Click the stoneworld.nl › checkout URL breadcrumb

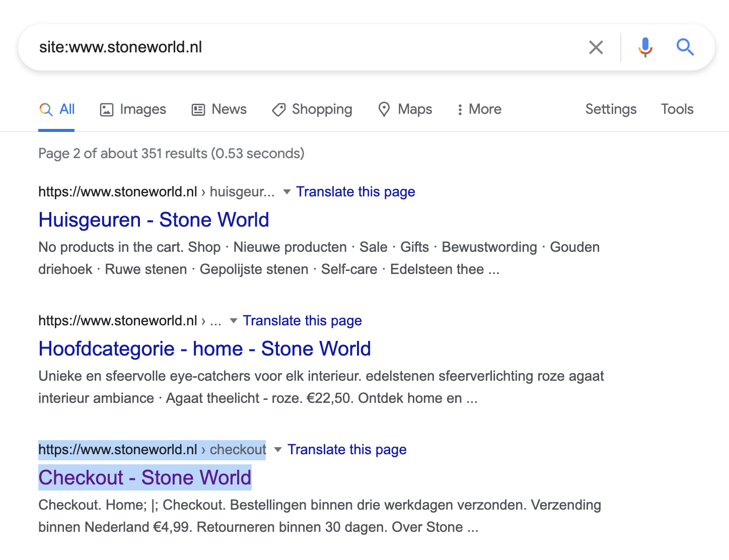tap(152, 450)
